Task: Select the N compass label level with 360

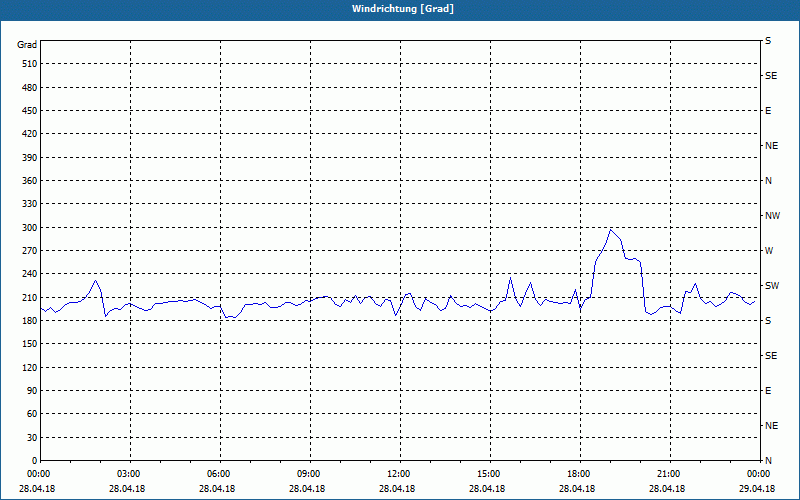Action: (x=768, y=181)
